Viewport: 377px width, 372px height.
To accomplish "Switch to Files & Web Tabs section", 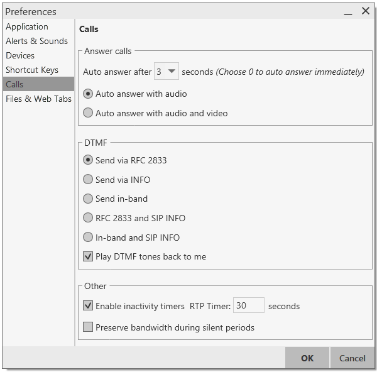I will pyautogui.click(x=38, y=99).
